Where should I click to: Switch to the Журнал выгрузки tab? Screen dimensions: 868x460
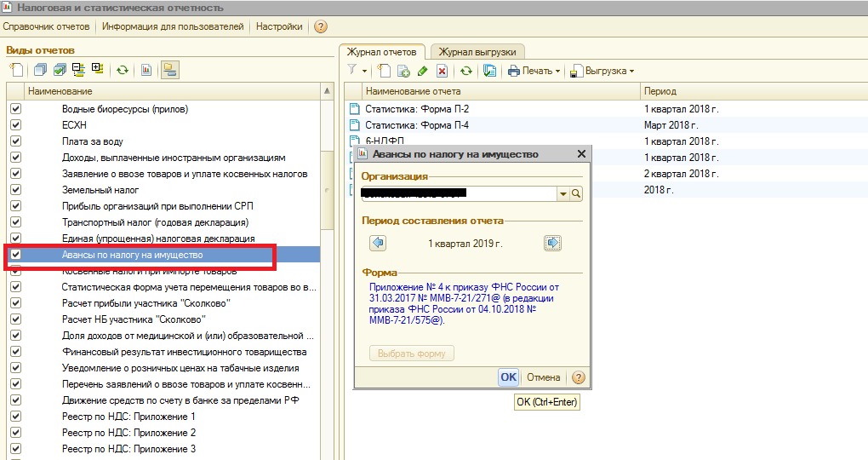pyautogui.click(x=477, y=52)
